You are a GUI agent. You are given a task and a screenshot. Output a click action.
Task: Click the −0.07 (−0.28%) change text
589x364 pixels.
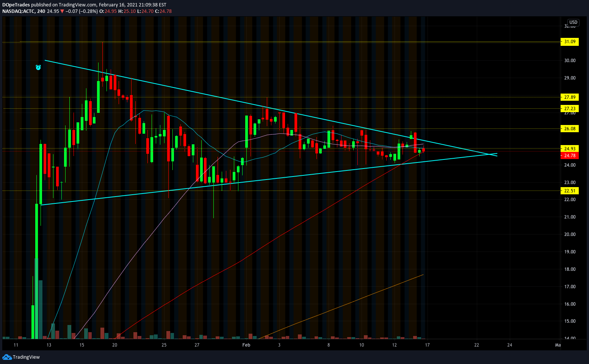coord(81,11)
